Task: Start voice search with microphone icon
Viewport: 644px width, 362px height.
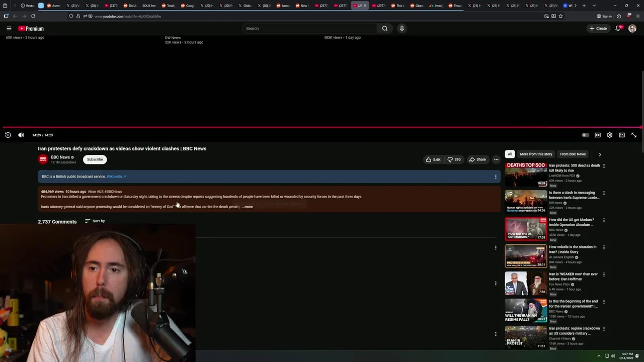Action: pos(401,29)
